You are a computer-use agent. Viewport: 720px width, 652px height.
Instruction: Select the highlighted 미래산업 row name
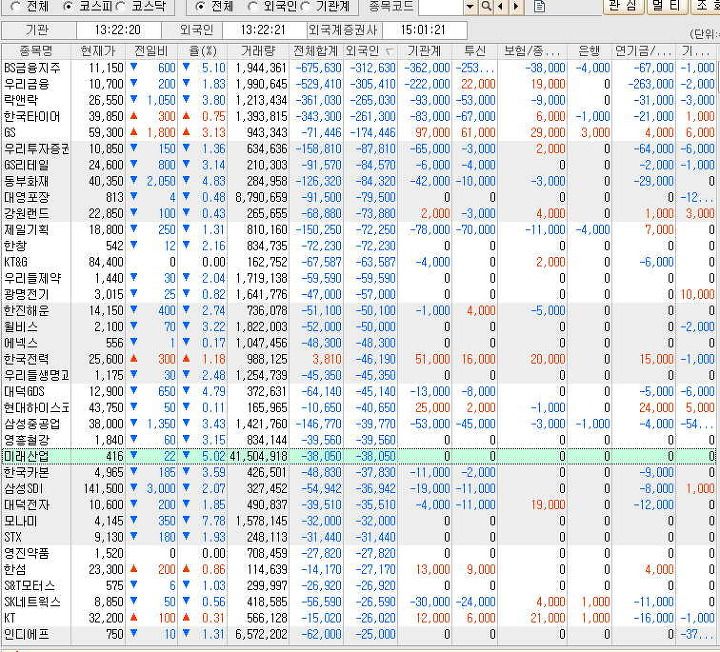[x=27, y=456]
